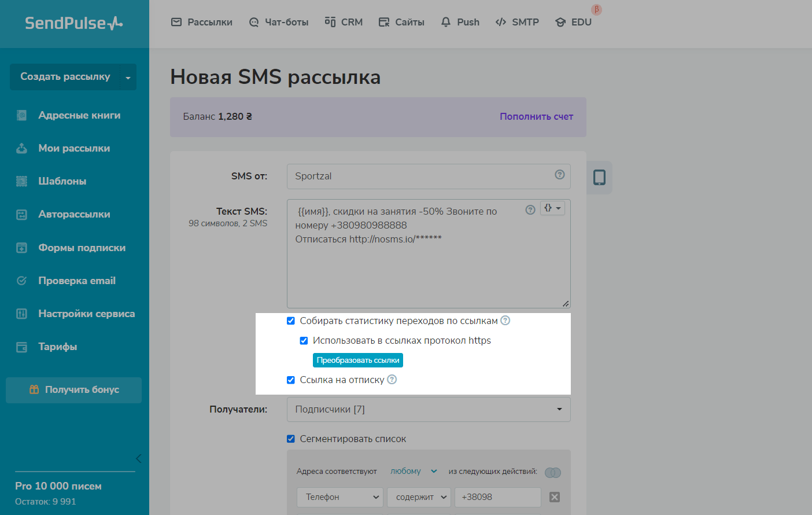
Task: Click the phone preview icon
Action: coord(599,177)
